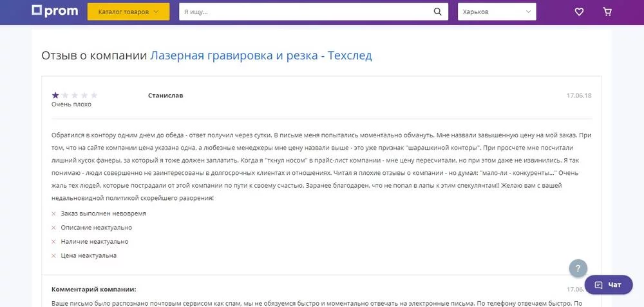Image resolution: width=644 pixels, height=307 pixels.
Task: Open the shopping cart icon
Action: (x=607, y=12)
